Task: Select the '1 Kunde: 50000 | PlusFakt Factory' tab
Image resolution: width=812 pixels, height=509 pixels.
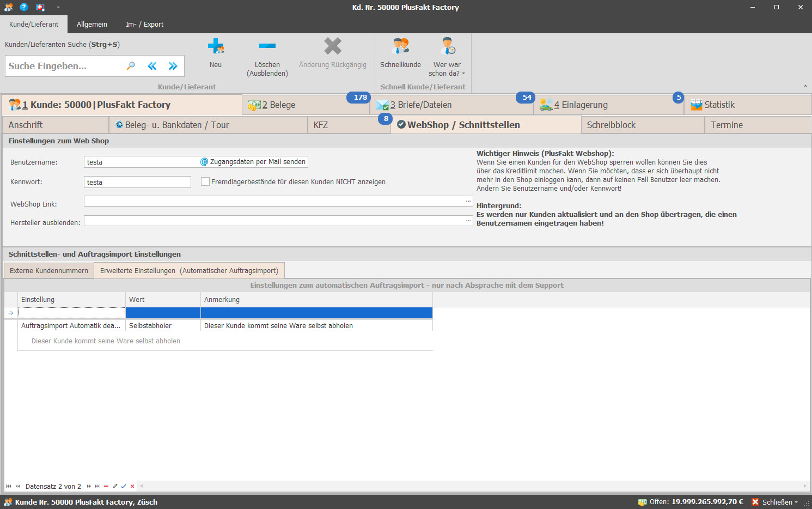Action: coord(121,105)
